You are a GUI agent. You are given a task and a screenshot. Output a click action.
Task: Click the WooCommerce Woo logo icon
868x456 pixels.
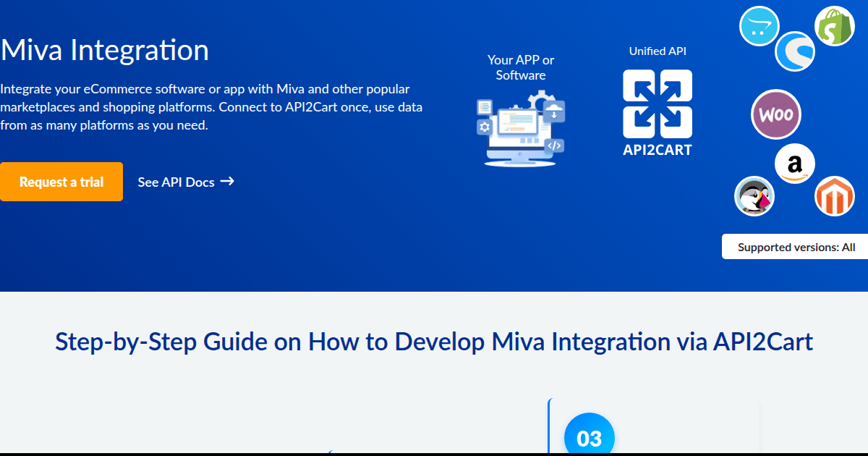(x=776, y=114)
